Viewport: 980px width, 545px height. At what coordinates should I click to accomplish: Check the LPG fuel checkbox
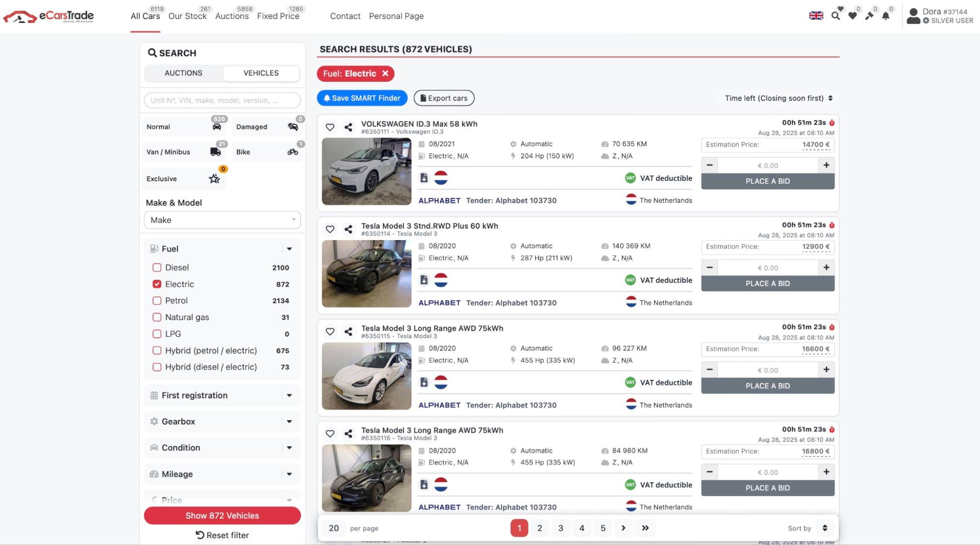pyautogui.click(x=157, y=334)
